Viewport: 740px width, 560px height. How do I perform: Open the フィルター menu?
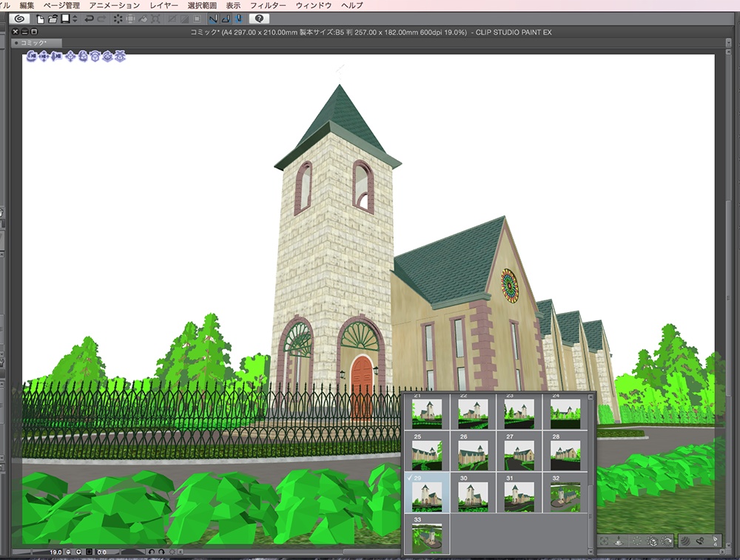pyautogui.click(x=268, y=5)
